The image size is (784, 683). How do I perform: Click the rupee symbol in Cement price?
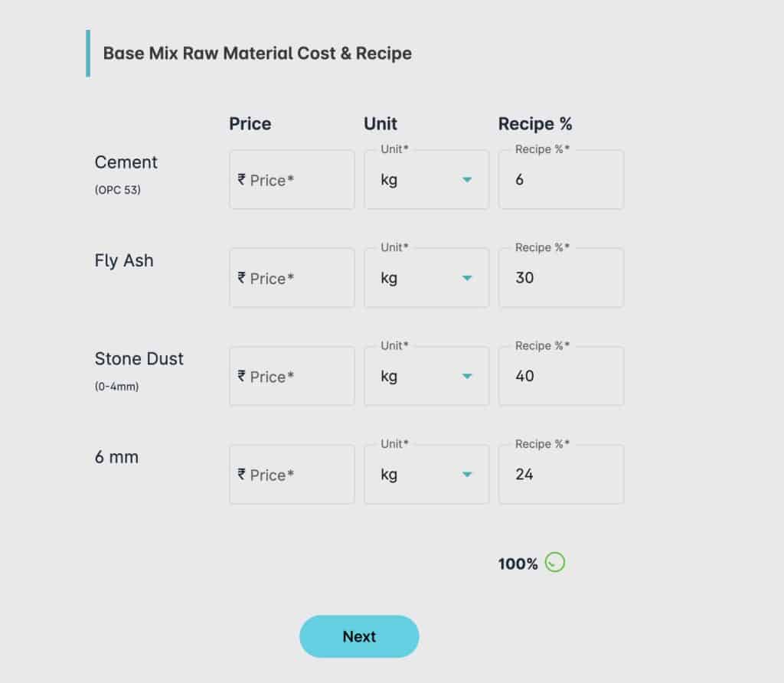241,179
